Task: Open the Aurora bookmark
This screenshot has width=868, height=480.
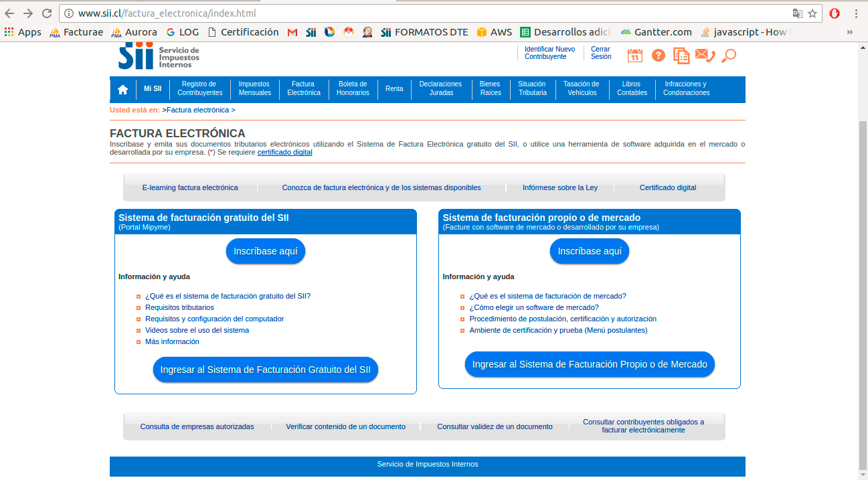Action: [x=134, y=32]
